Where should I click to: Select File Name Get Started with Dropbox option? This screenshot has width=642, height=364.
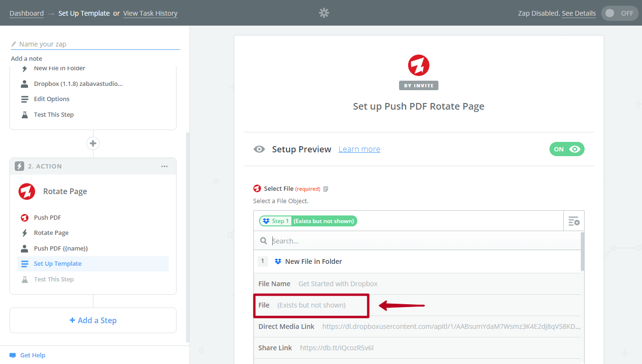point(417,284)
